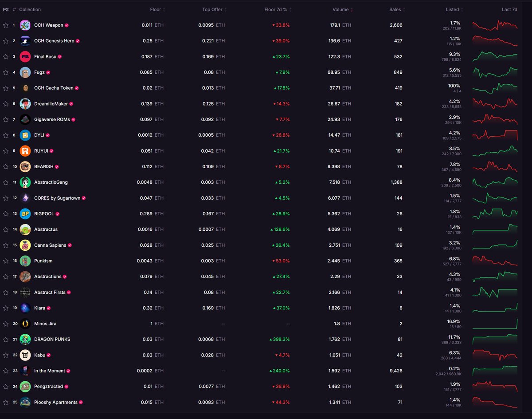Click the RUYUI orange logo

coord(25,151)
